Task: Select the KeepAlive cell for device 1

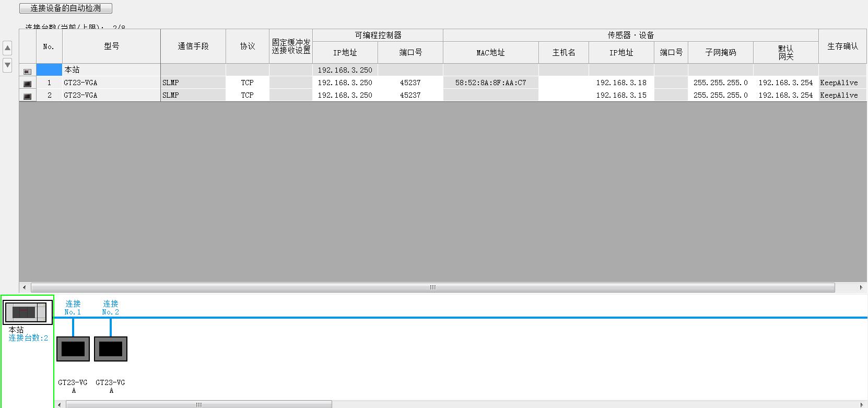Action: [839, 83]
